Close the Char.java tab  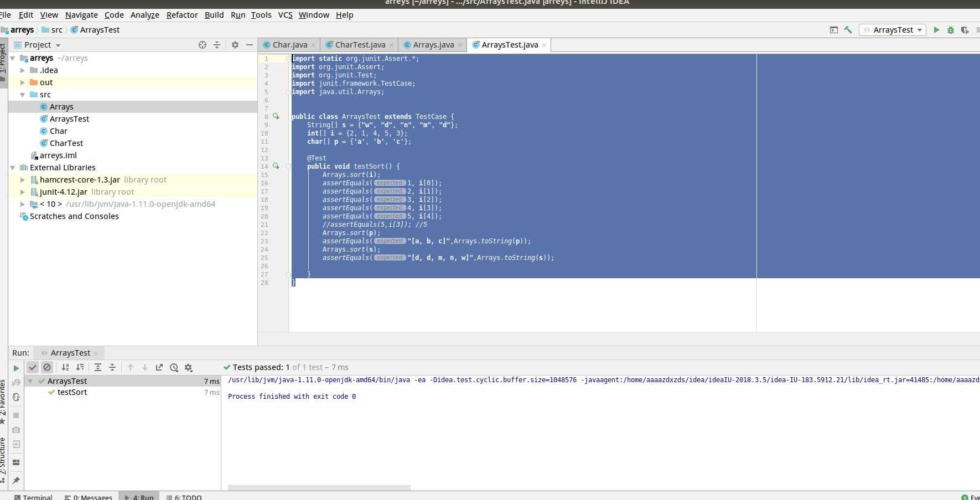[x=313, y=45]
